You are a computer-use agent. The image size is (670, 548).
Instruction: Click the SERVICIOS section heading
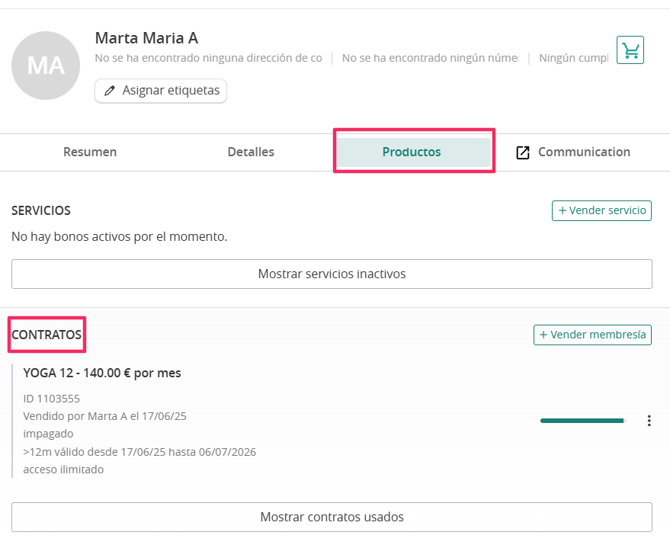(41, 211)
